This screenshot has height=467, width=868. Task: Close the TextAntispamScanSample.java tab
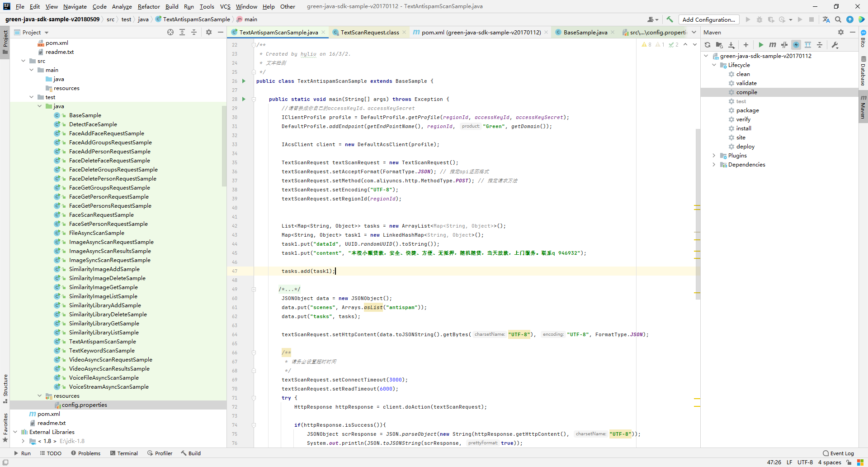pos(323,32)
